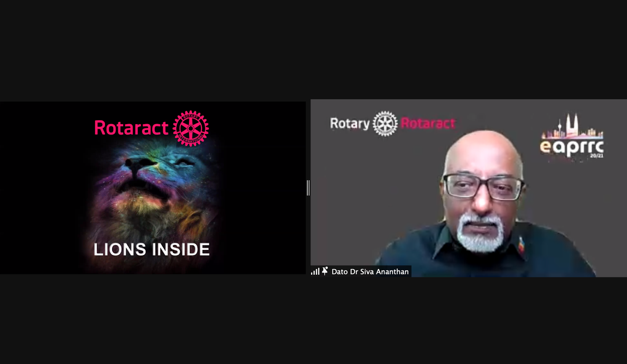Click the white Rotary word in the video background
Viewport: 627px width, 364px height.
(x=350, y=124)
